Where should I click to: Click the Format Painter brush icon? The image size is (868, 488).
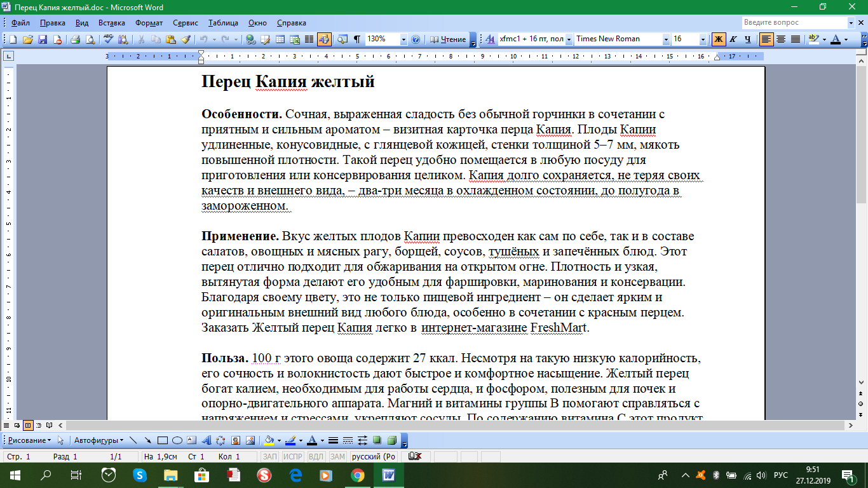[186, 39]
